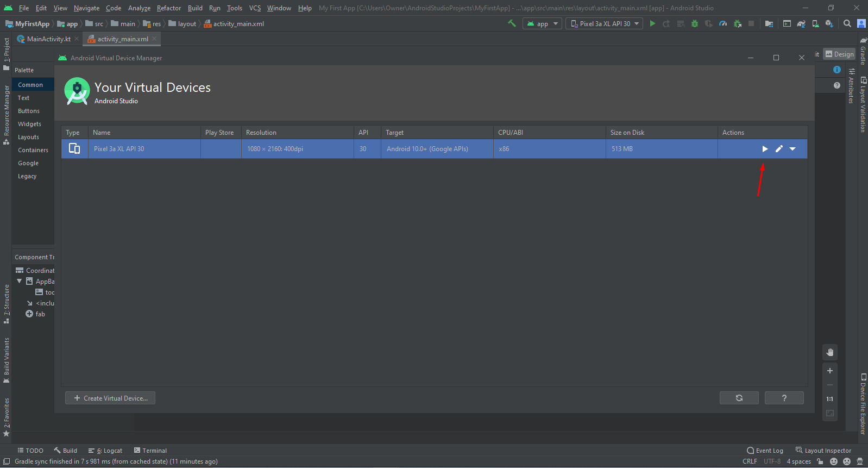
Task: Open the Refactor menu
Action: pos(169,8)
